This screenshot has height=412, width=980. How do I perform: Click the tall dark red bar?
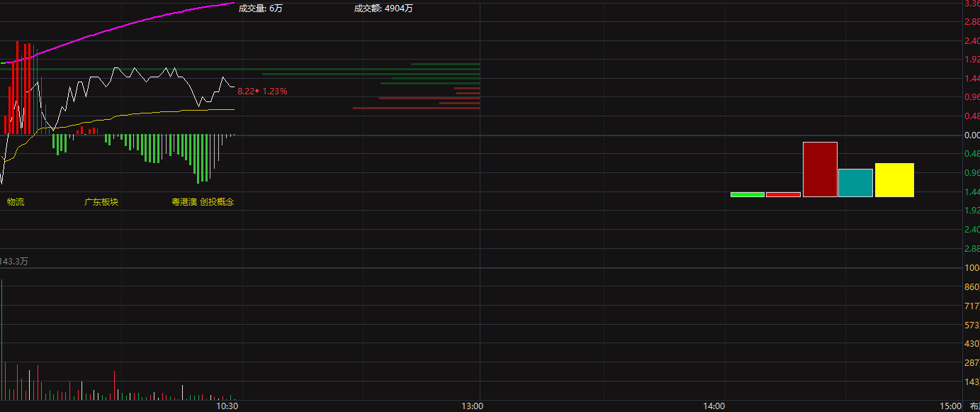click(820, 169)
